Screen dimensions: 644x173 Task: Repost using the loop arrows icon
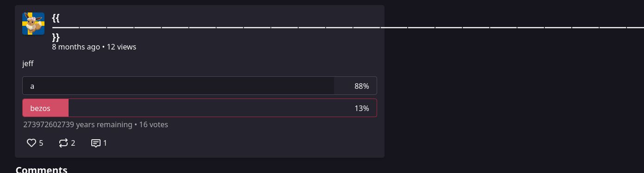click(x=63, y=143)
